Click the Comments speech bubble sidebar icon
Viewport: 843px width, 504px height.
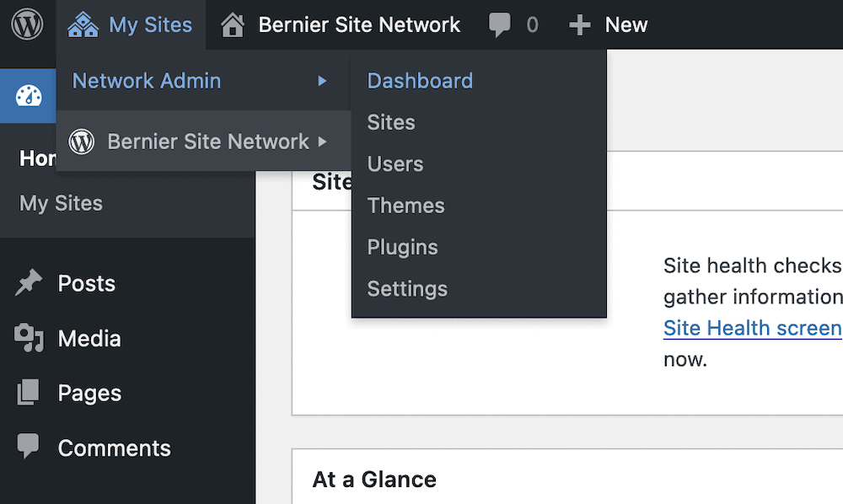coord(28,446)
